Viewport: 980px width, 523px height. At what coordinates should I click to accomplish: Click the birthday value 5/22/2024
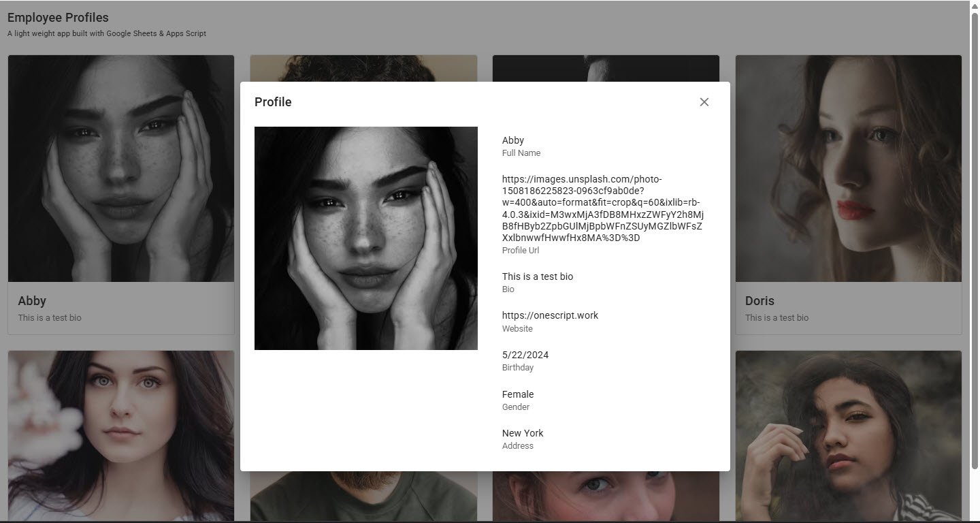tap(525, 355)
